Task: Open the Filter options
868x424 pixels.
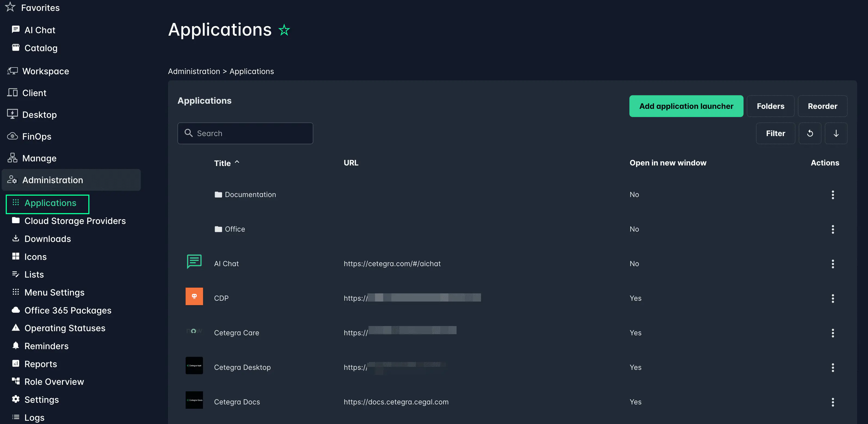Action: [775, 133]
